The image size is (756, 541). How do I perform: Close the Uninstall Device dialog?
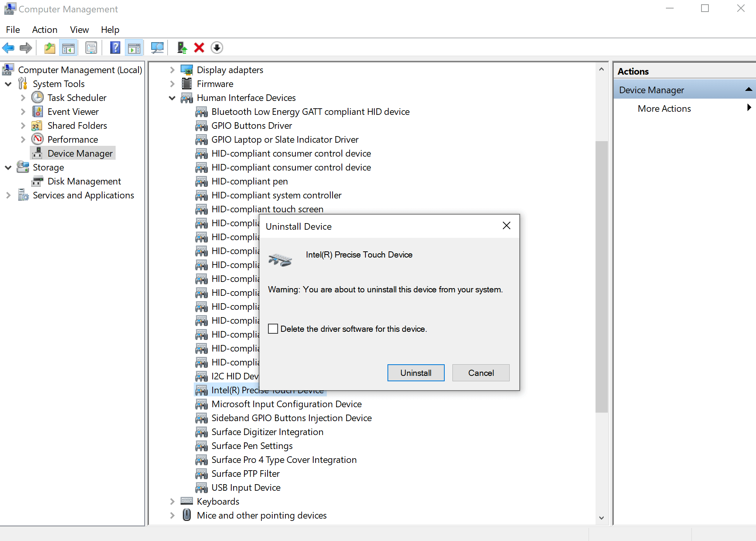(x=506, y=226)
